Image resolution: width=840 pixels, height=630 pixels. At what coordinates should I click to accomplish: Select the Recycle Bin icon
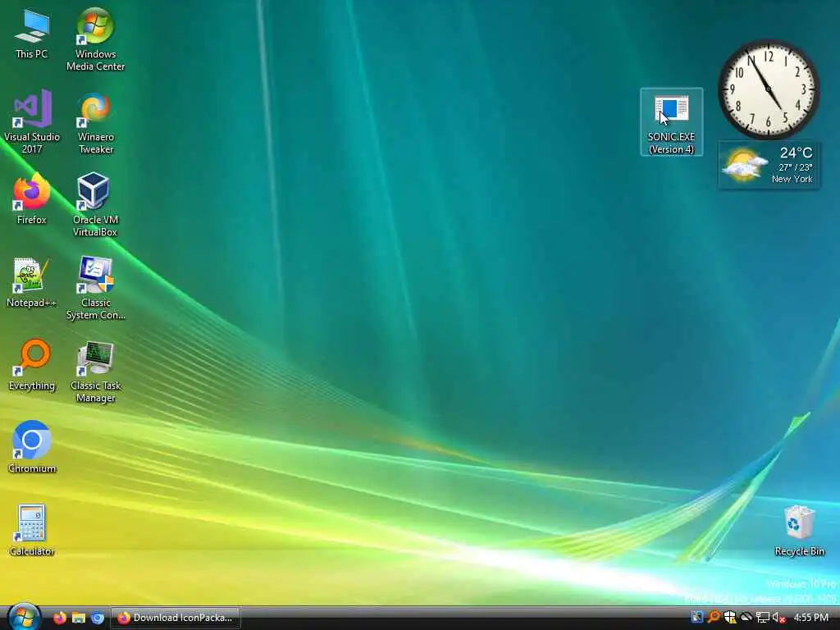pyautogui.click(x=799, y=531)
